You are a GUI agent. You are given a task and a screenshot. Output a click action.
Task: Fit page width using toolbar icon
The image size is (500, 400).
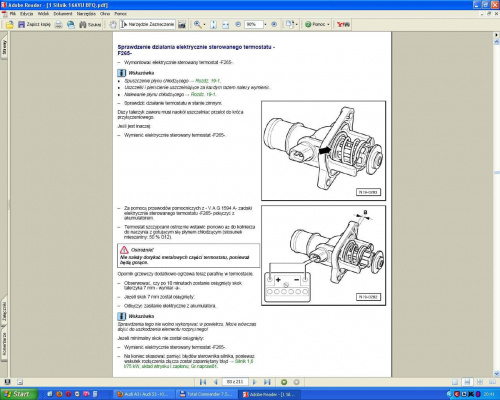(226, 24)
